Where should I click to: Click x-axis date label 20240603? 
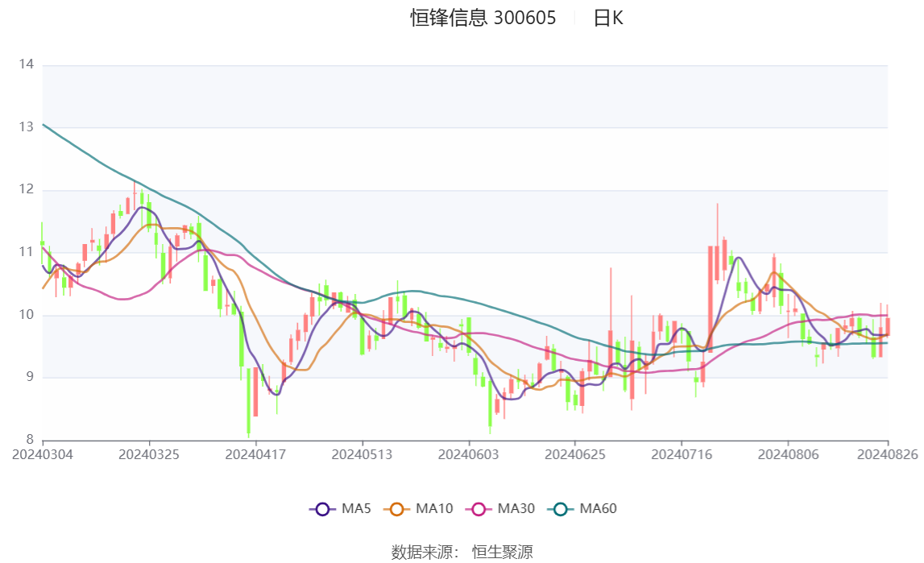click(x=469, y=454)
